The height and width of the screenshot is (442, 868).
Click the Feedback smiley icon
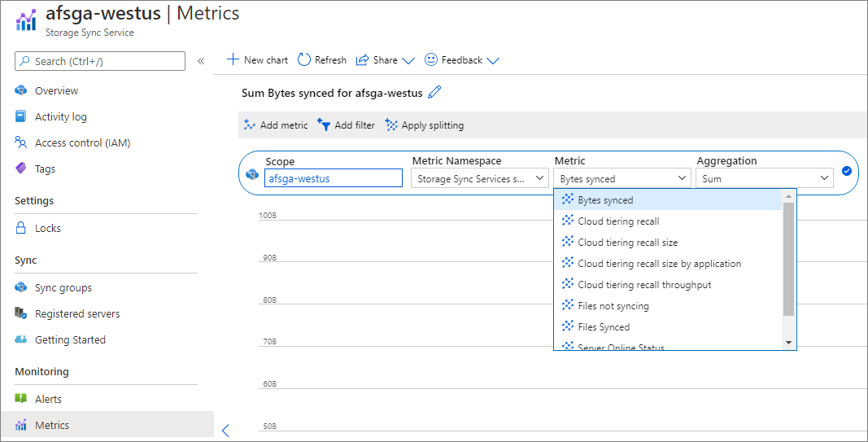[431, 59]
